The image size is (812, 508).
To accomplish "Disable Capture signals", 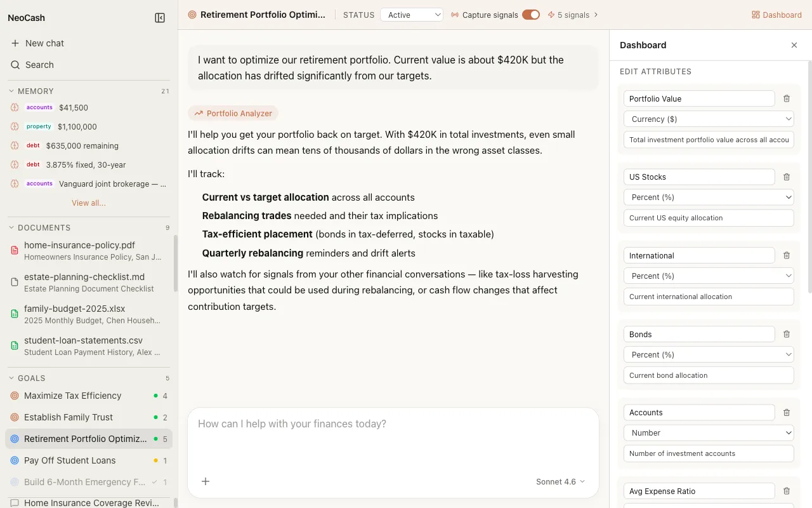I will [x=531, y=14].
